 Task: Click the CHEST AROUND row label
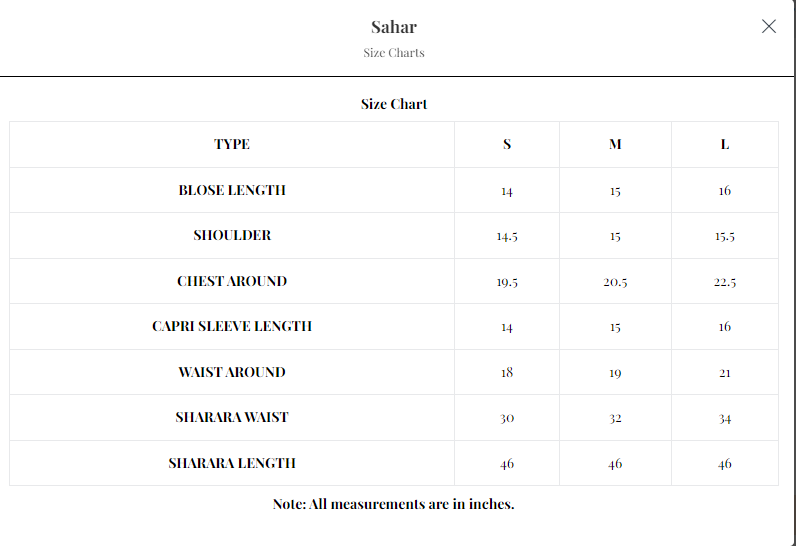tap(232, 281)
